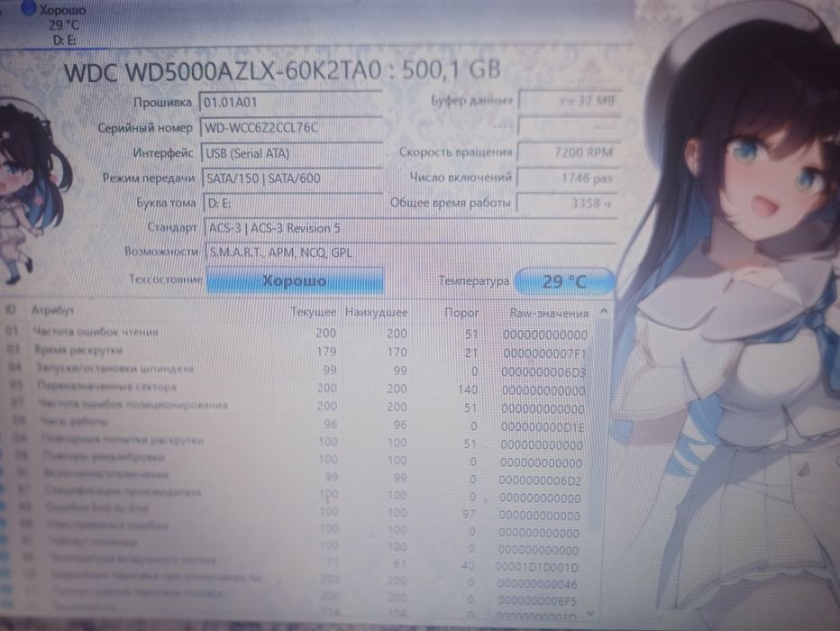The height and width of the screenshot is (631, 840).
Task: Click the raw value 0000000006D3
Action: pos(543,371)
